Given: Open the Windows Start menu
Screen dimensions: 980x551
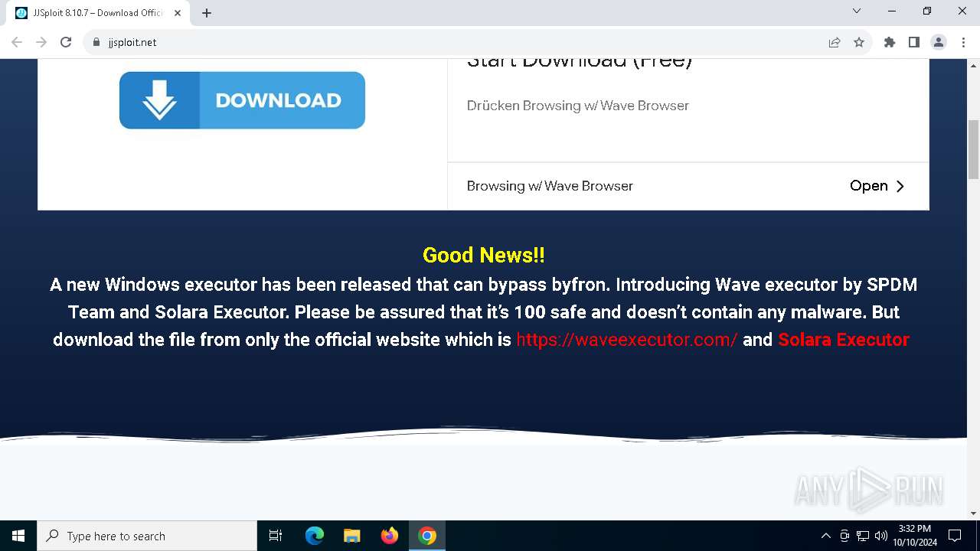Looking at the screenshot, I should (x=18, y=536).
